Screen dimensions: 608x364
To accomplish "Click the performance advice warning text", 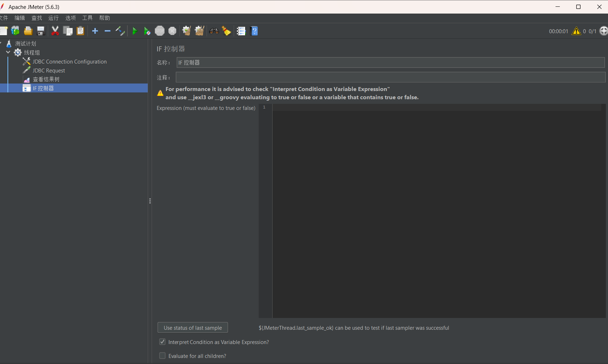I will [x=292, y=93].
